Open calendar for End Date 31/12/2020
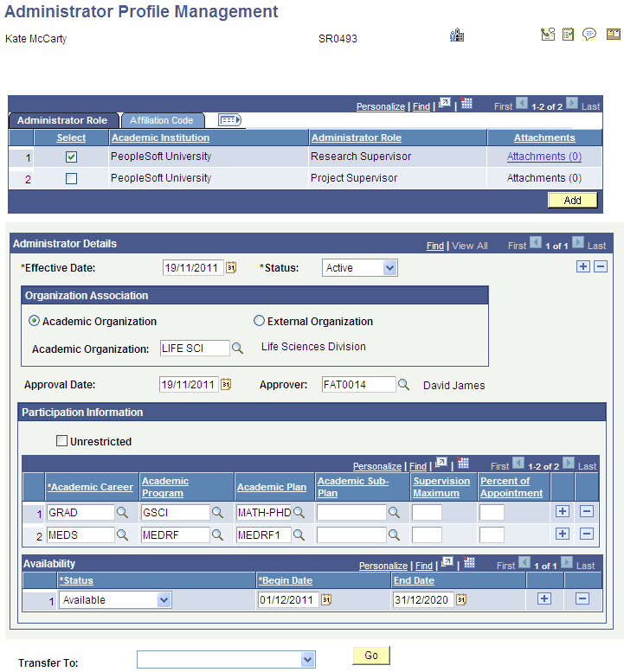Viewport: 624px width, 672px height. point(461,599)
